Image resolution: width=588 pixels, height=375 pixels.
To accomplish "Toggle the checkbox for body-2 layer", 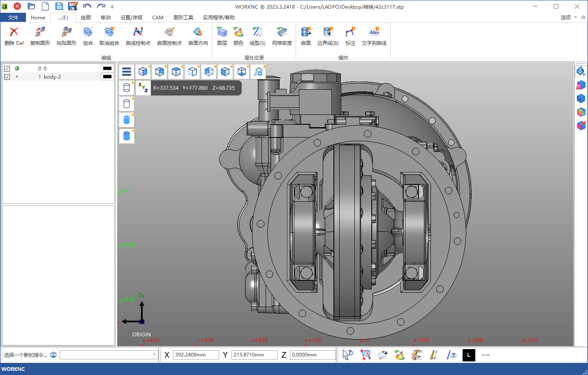I will coord(7,77).
